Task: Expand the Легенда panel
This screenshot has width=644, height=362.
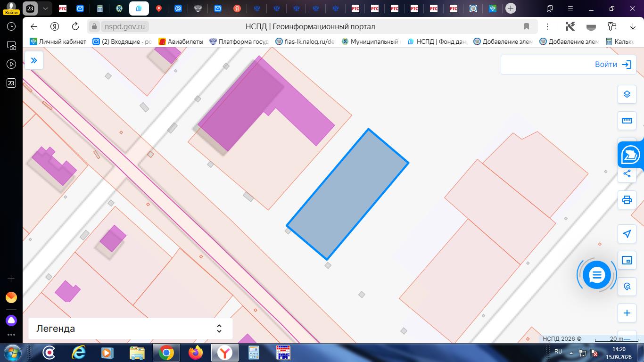Action: (x=131, y=329)
